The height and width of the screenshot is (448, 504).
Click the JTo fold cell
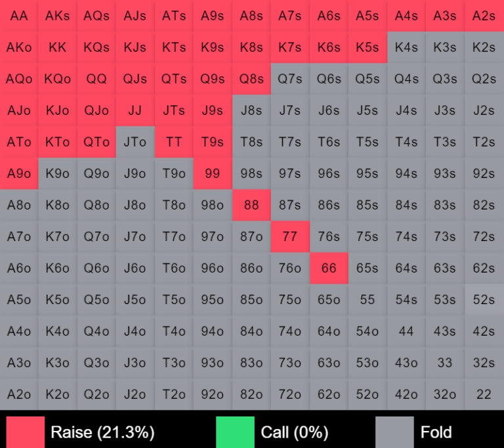135,142
